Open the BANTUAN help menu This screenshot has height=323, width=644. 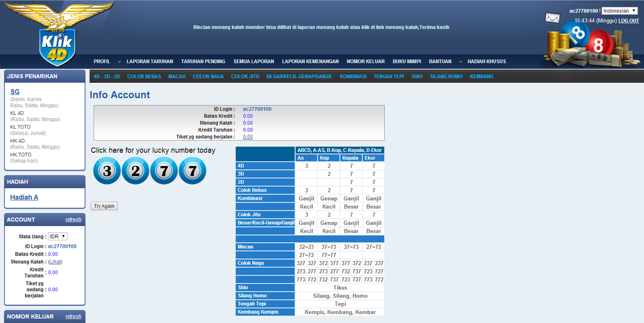(x=440, y=62)
